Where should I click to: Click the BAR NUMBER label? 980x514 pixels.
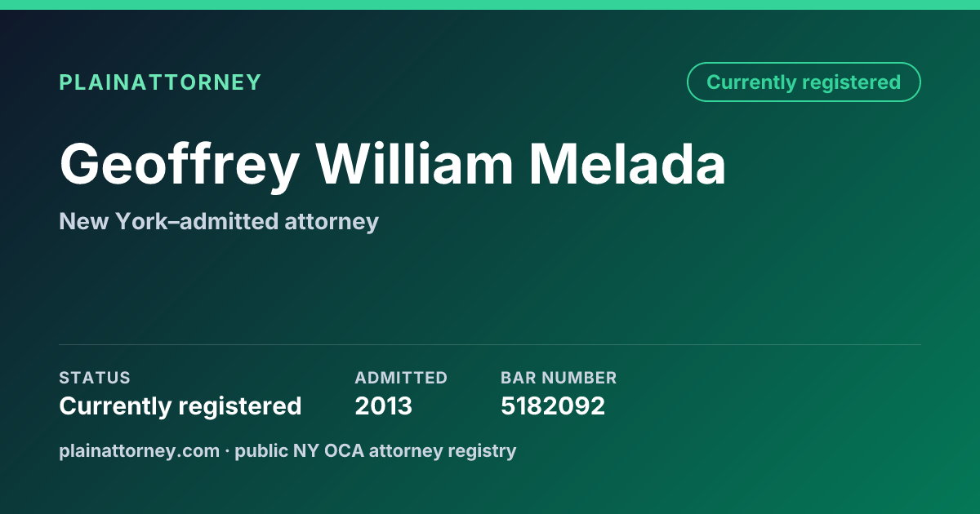point(559,378)
